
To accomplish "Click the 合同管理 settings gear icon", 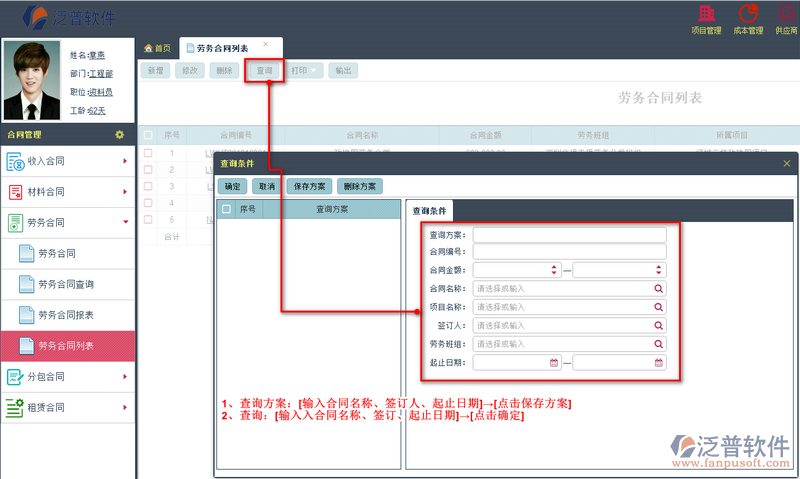I will coord(119,134).
